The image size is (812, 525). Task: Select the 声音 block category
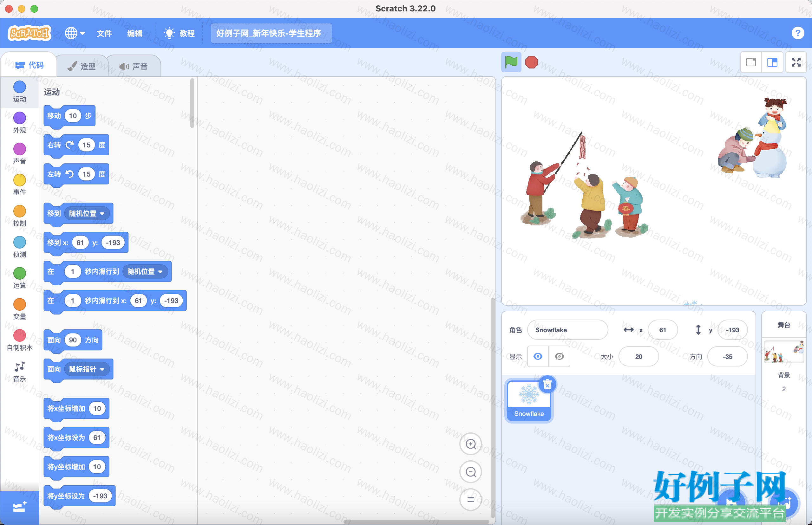point(19,154)
